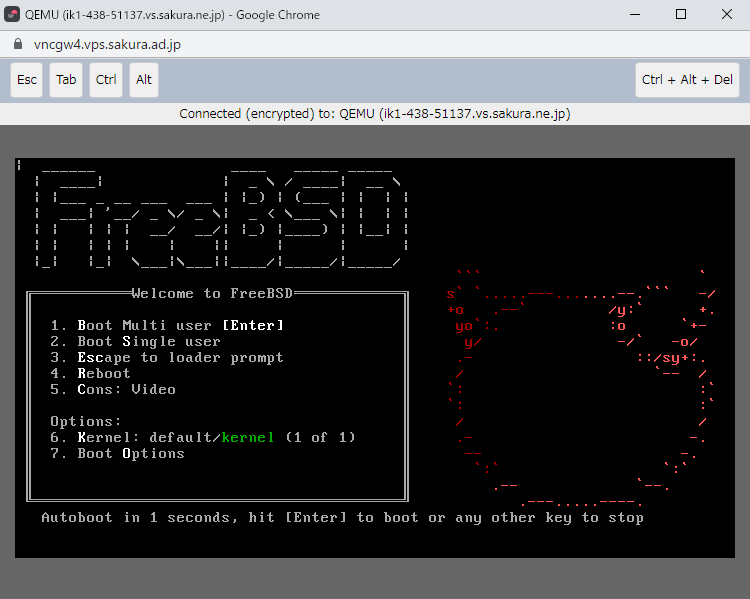Select Boot Multi user menu entry
The height and width of the screenshot is (599, 750).
[x=167, y=325]
